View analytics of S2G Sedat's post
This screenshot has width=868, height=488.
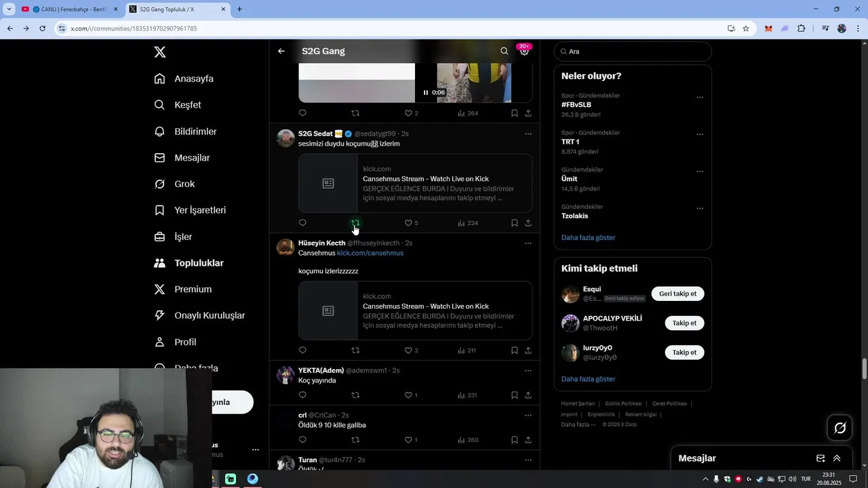pyautogui.click(x=468, y=223)
